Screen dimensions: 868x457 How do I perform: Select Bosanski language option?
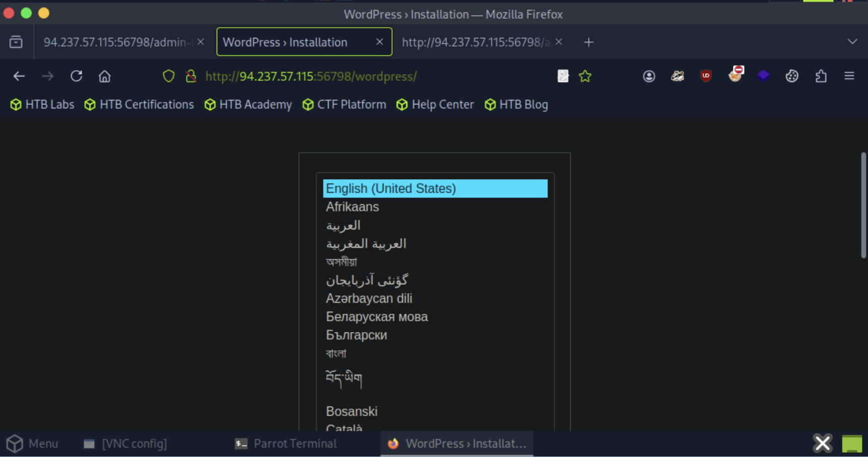click(x=435, y=412)
